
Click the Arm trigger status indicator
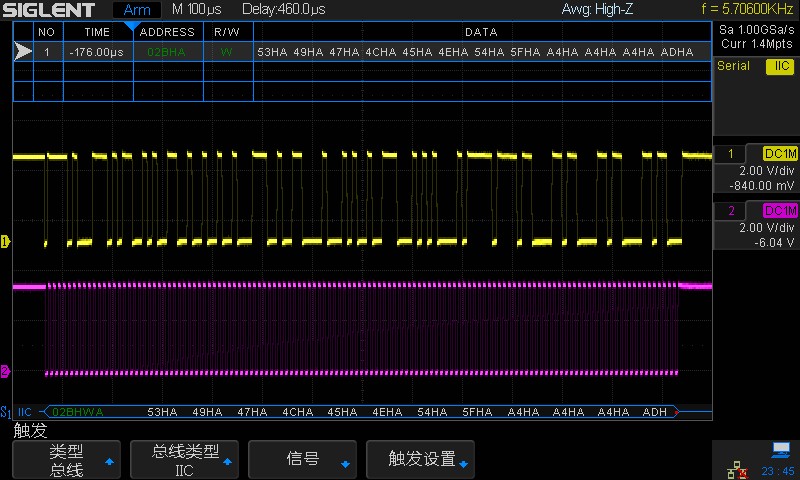click(137, 10)
